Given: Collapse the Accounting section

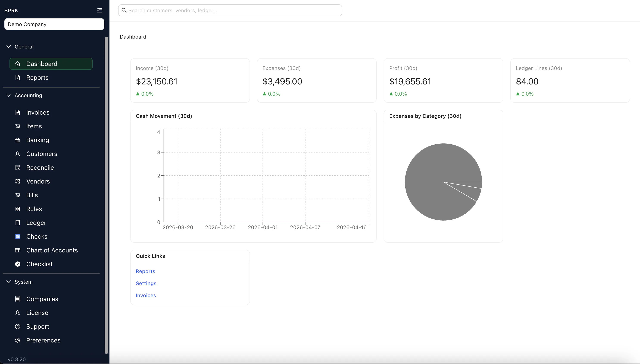Looking at the screenshot, I should click(x=8, y=95).
